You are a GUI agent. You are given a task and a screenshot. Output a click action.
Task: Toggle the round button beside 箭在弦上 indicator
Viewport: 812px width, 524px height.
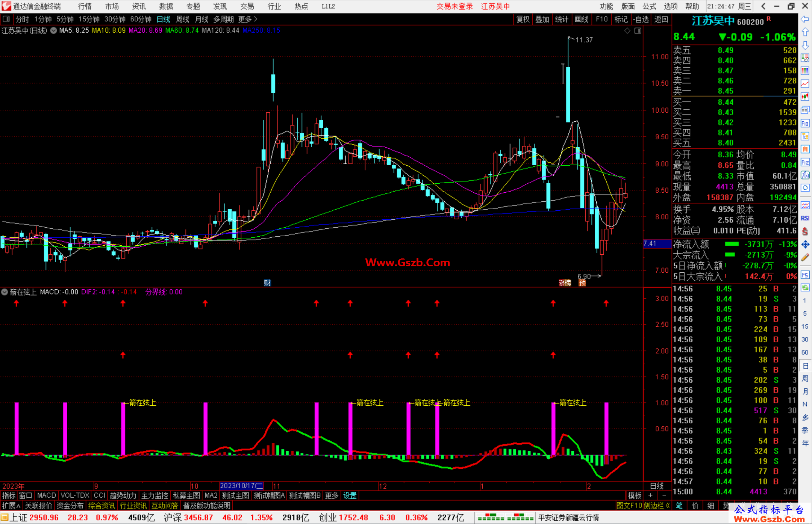click(5, 292)
